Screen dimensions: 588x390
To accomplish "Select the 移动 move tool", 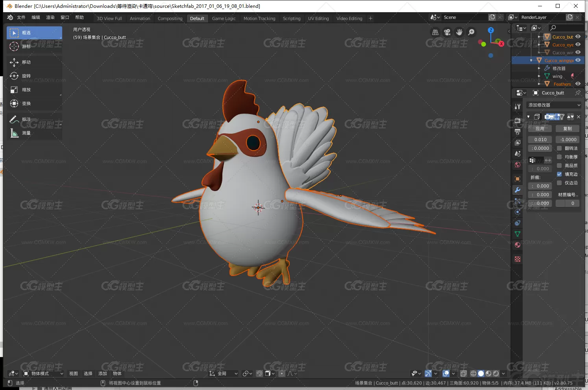I will (x=34, y=62).
